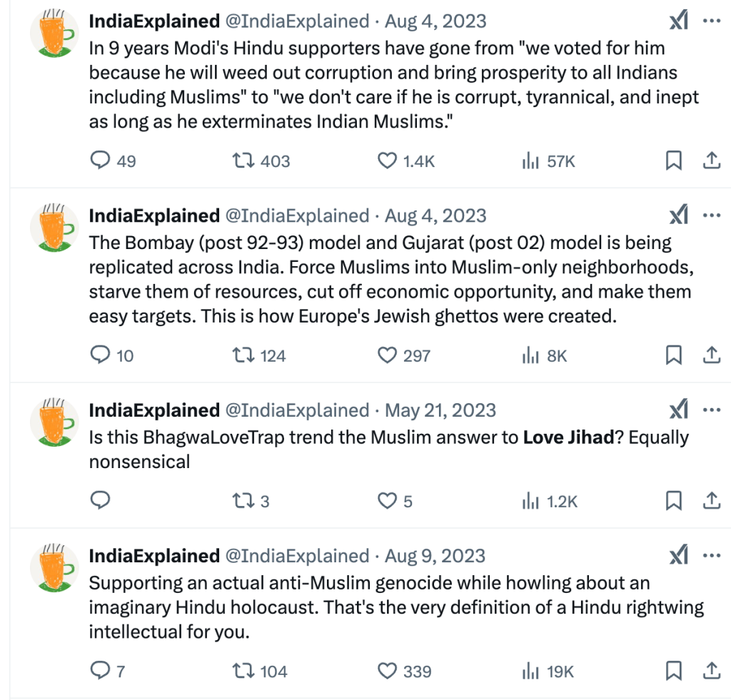The width and height of the screenshot is (731, 700).
Task: Share the first tweet about Modi supporters
Action: tap(711, 161)
